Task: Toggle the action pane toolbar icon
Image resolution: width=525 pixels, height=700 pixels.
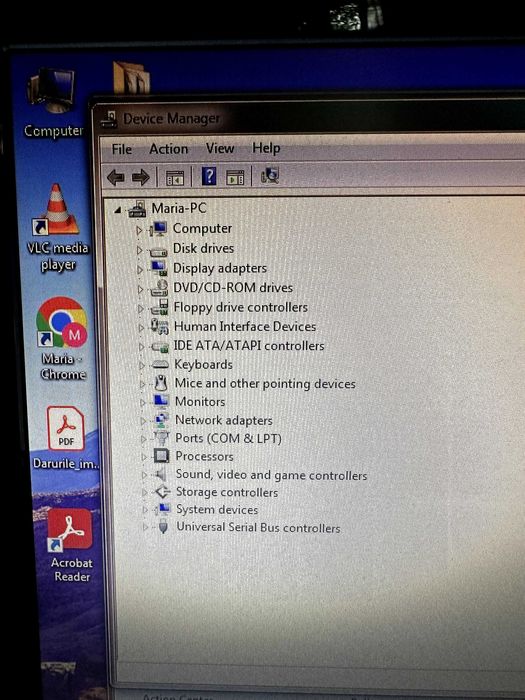Action: (235, 177)
